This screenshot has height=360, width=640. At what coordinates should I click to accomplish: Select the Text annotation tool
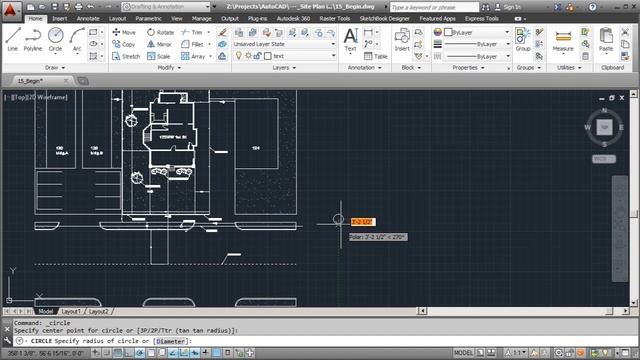click(x=350, y=40)
